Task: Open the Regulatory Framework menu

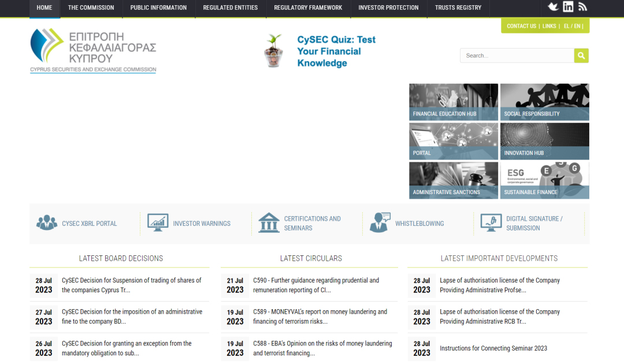Action: click(308, 8)
